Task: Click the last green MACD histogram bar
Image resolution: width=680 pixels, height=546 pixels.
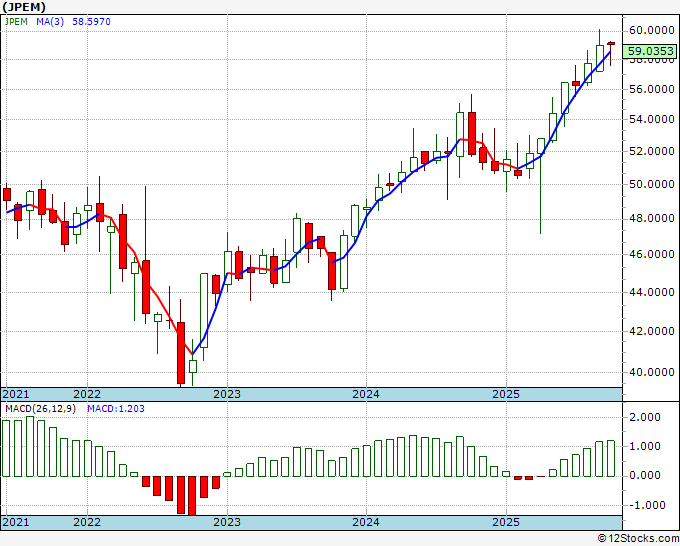Action: pyautogui.click(x=611, y=458)
